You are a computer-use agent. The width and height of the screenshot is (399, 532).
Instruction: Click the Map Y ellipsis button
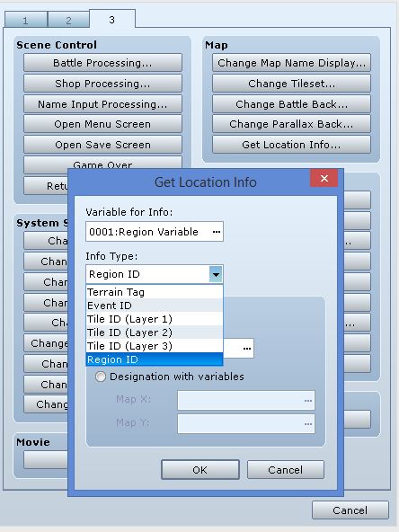pos(307,424)
